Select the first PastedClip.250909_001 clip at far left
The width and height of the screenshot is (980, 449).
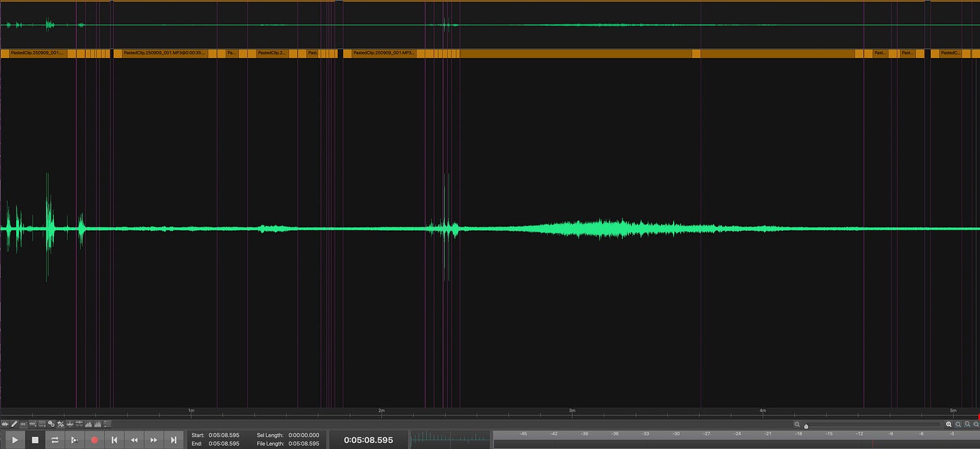click(x=38, y=53)
